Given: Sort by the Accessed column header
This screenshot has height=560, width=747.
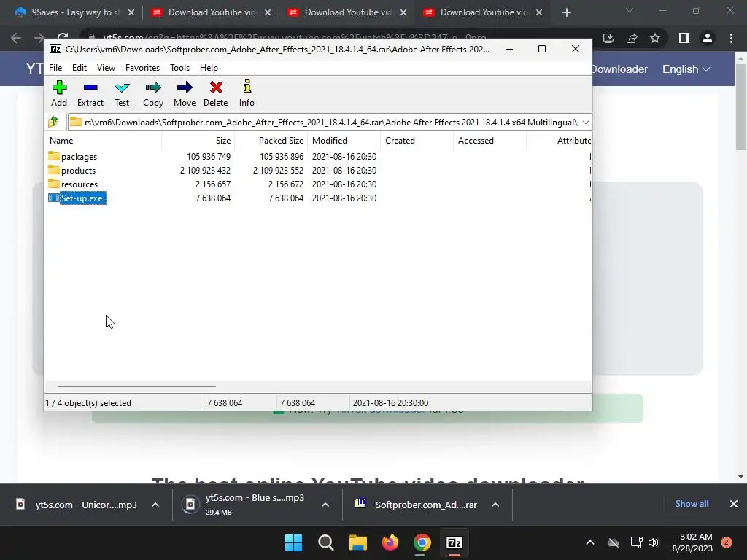Looking at the screenshot, I should click(489, 141).
